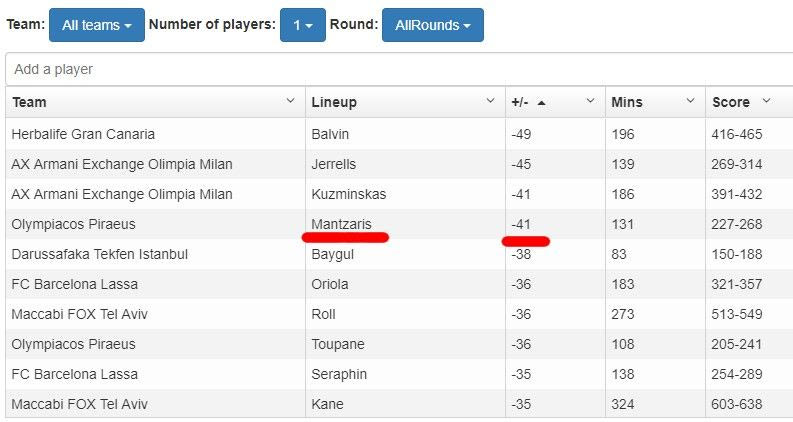Open the Lineup column menu chevron
Viewport: 793px width, 422px height.
490,101
